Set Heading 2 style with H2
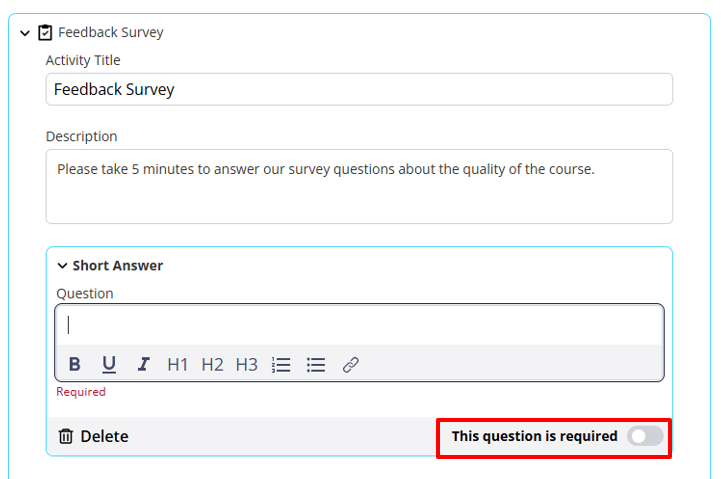Screen dimensions: 721x479 pos(212,365)
